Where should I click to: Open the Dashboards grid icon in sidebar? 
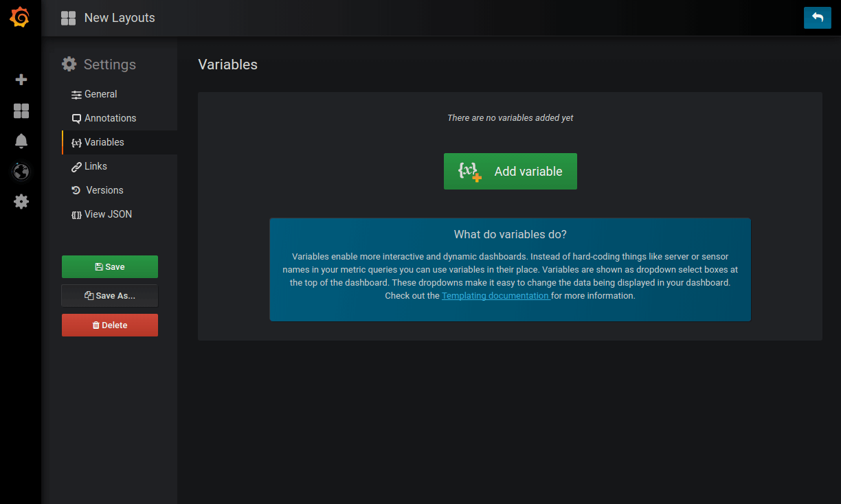click(21, 111)
